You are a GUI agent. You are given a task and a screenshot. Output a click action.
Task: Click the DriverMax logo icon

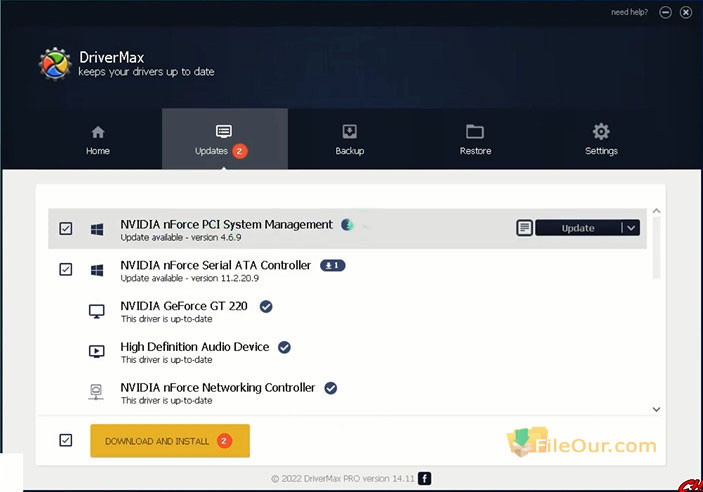point(55,64)
